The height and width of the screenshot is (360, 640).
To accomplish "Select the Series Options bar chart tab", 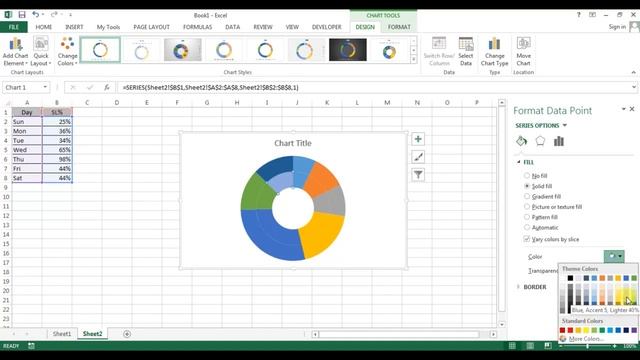I will click(559, 141).
